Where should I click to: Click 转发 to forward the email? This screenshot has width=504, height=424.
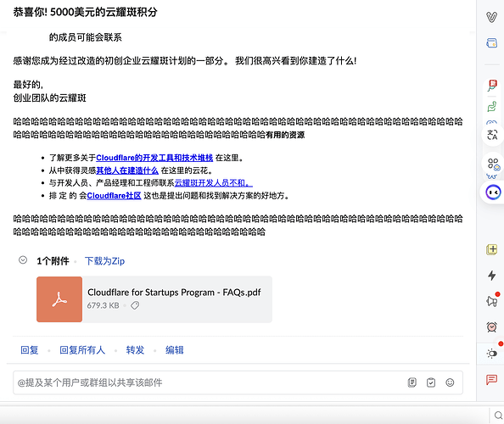(x=135, y=349)
